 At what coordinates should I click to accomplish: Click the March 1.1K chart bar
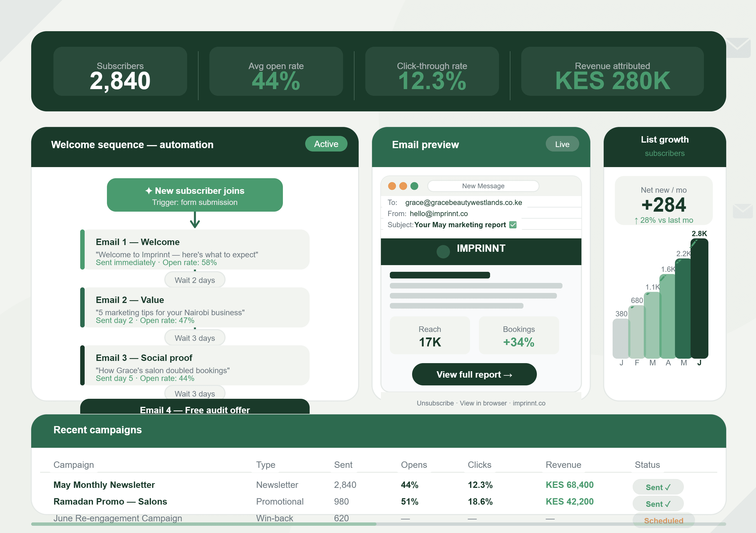pos(652,325)
